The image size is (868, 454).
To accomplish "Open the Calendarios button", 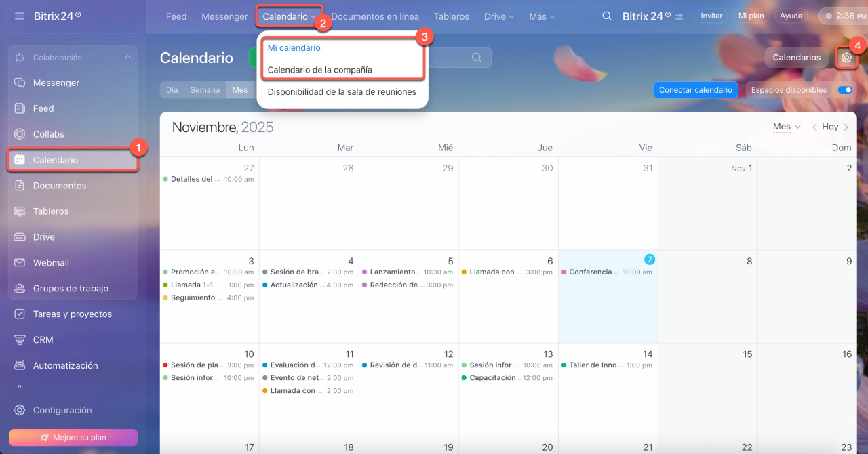I will point(796,58).
